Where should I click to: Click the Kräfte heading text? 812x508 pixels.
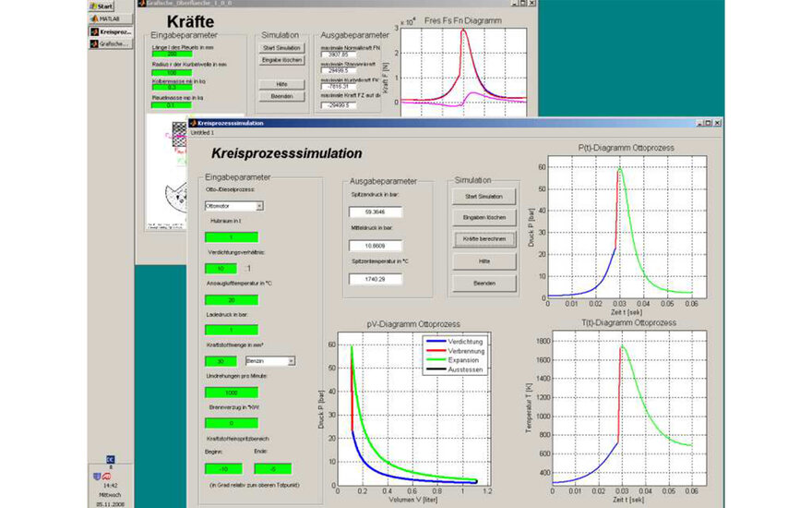[x=191, y=22]
